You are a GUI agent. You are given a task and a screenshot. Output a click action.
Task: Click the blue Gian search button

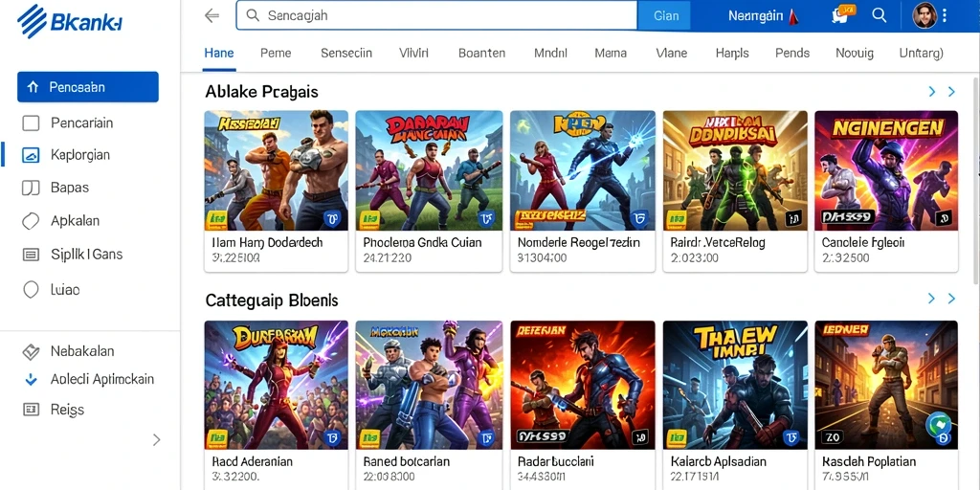(664, 15)
